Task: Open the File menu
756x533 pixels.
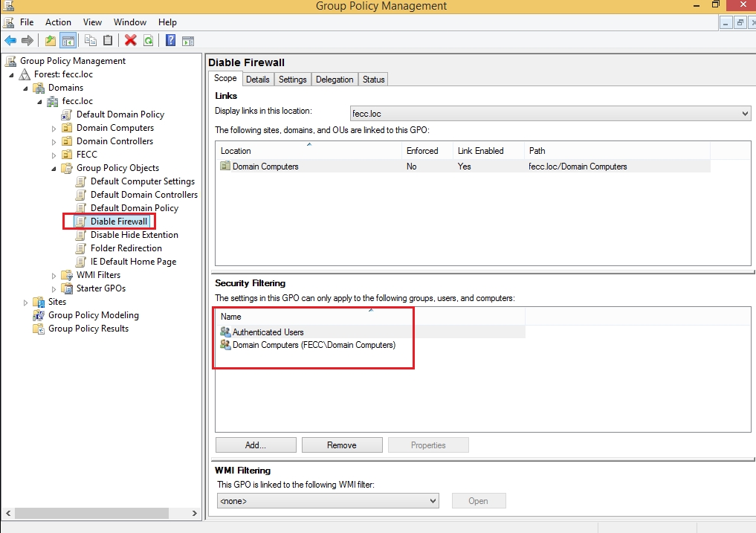Action: [27, 22]
